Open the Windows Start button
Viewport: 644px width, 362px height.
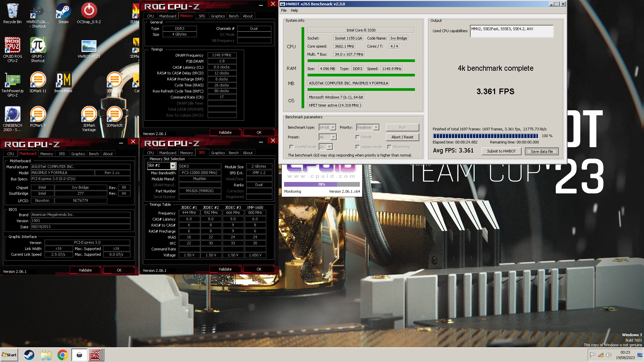[9, 355]
